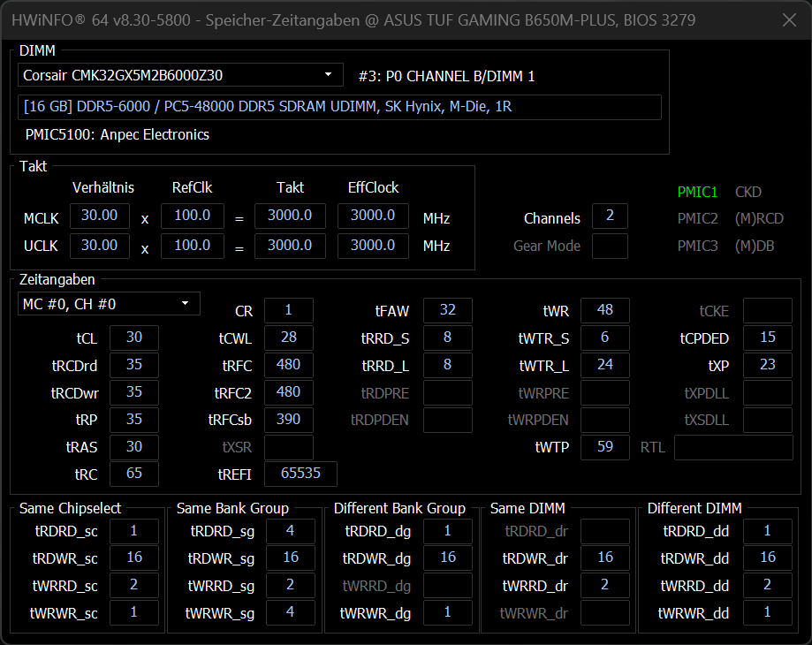Image resolution: width=812 pixels, height=645 pixels.
Task: Open the Corsair CMK32GX5M2B6000Z30 DIMM dropdown
Action: click(180, 75)
